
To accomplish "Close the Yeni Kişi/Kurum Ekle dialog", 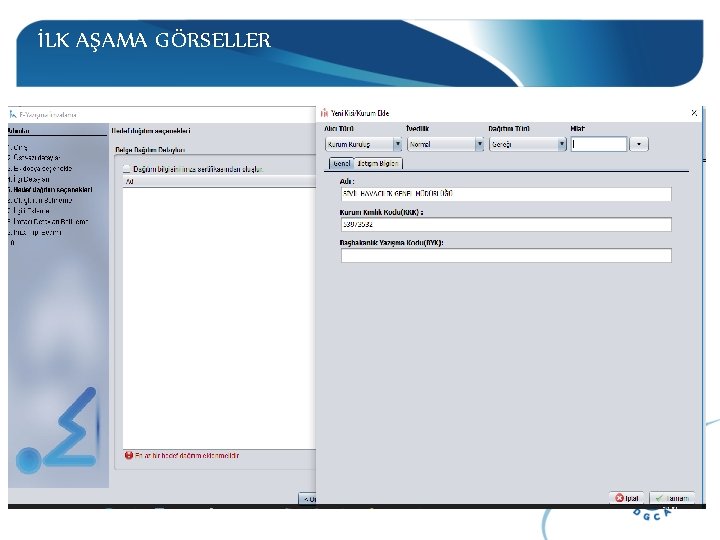I will coord(694,113).
